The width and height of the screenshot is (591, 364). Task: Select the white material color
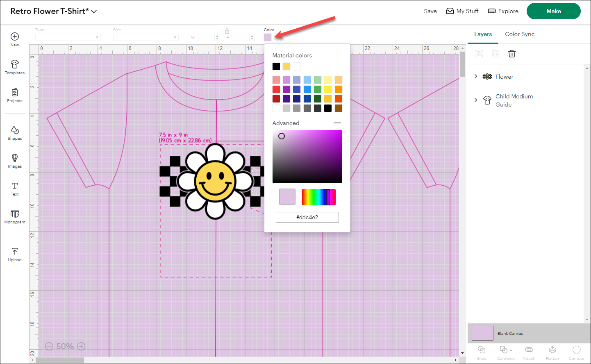[297, 66]
